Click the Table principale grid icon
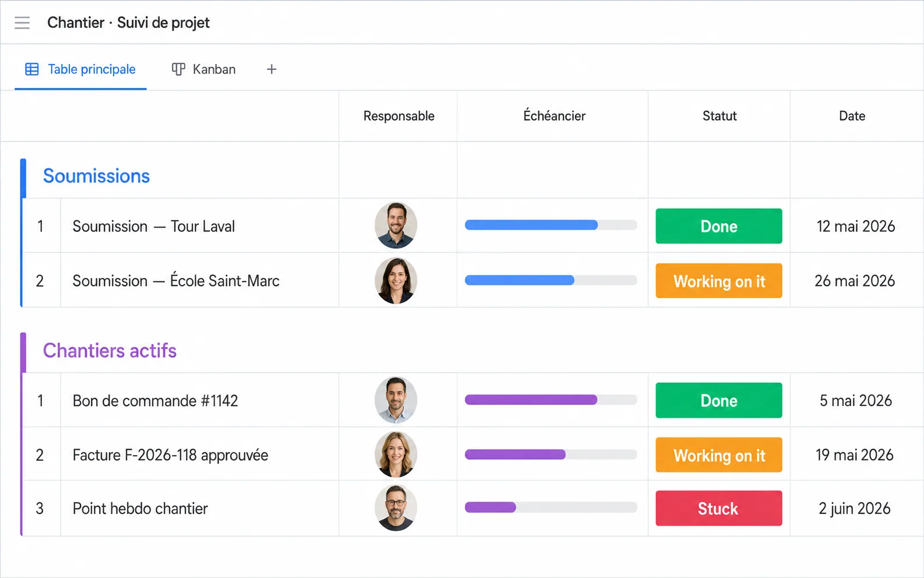This screenshot has height=578, width=924. point(32,69)
